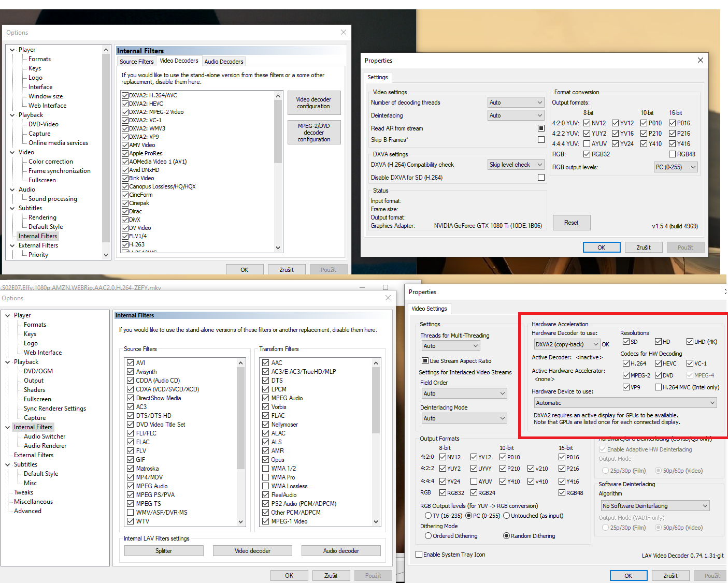Select TV (16-235) RGB output level
This screenshot has height=583, width=728.
tap(428, 516)
